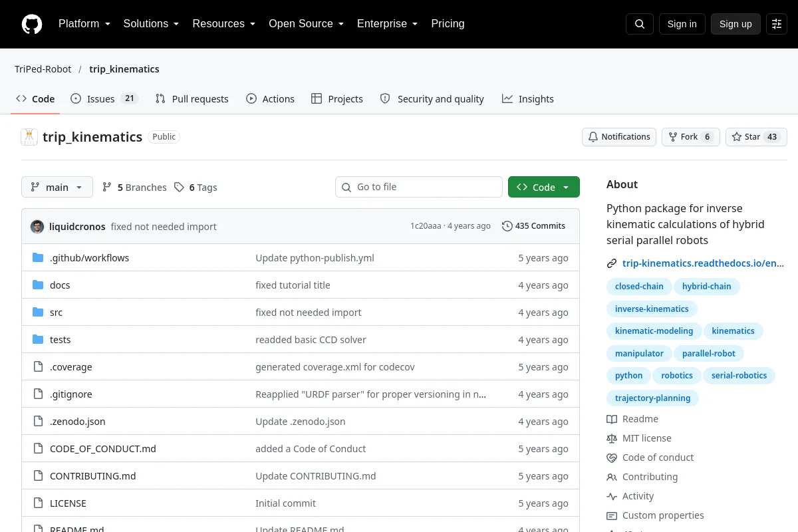Viewport: 798px width, 532px height.
Task: Open the kinematic-modeling topic tag
Action: click(654, 331)
